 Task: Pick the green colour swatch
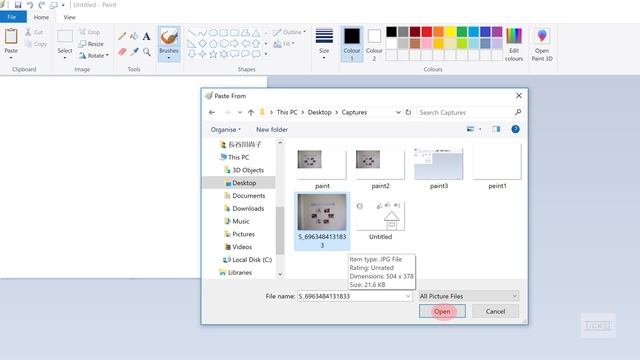tap(462, 32)
